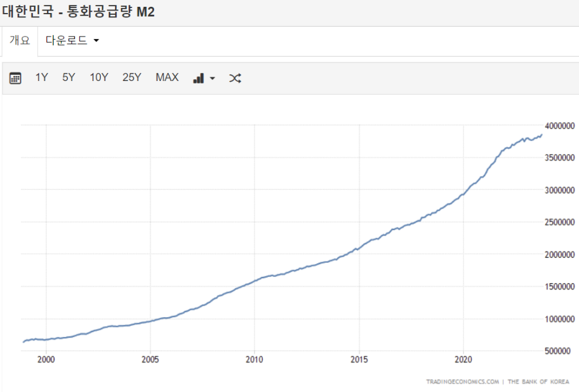Select the 10Y time range
Image resolution: width=579 pixels, height=392 pixels.
pyautogui.click(x=99, y=77)
